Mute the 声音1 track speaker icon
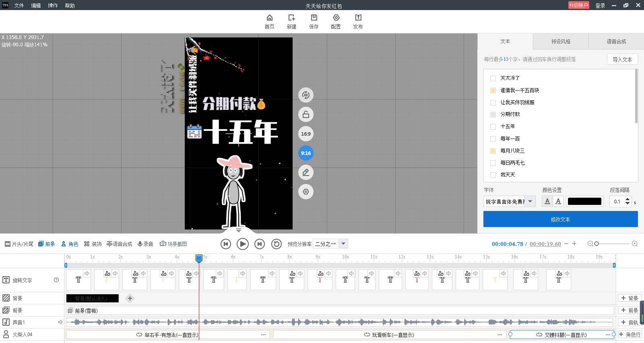This screenshot has height=343, width=644. [x=60, y=322]
